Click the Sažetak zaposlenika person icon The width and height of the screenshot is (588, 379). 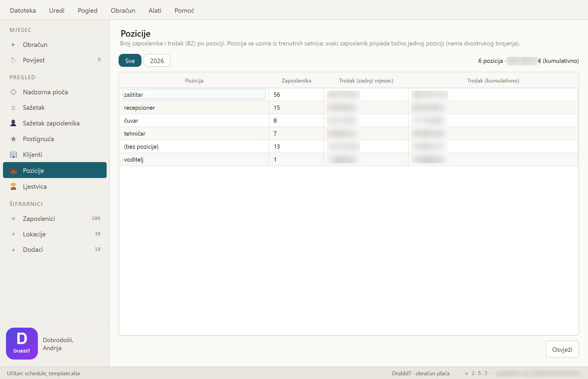tap(13, 123)
